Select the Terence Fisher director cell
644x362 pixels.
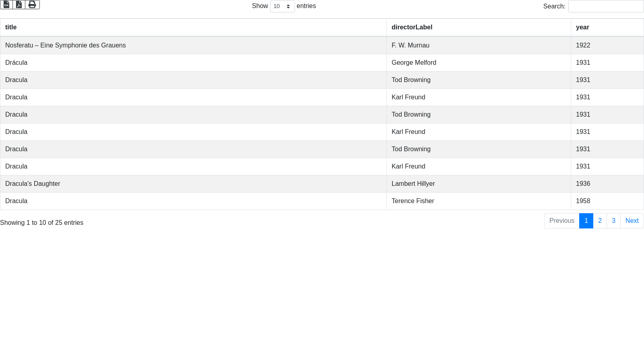(x=413, y=201)
